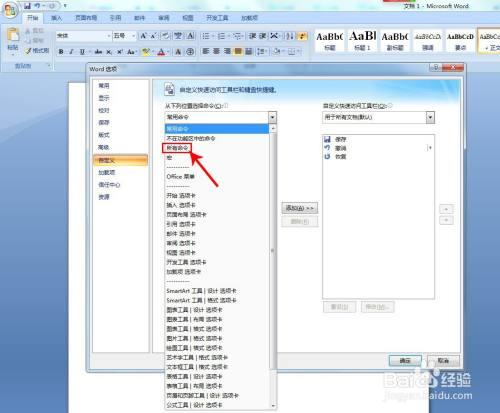500x413 pixels.
Task: Click the Numbering list icon
Action: coord(221,36)
